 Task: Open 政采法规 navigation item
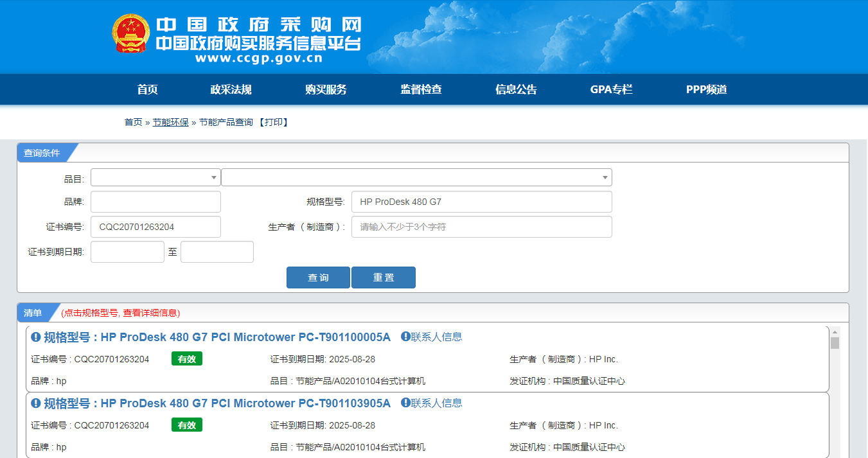pyautogui.click(x=231, y=89)
